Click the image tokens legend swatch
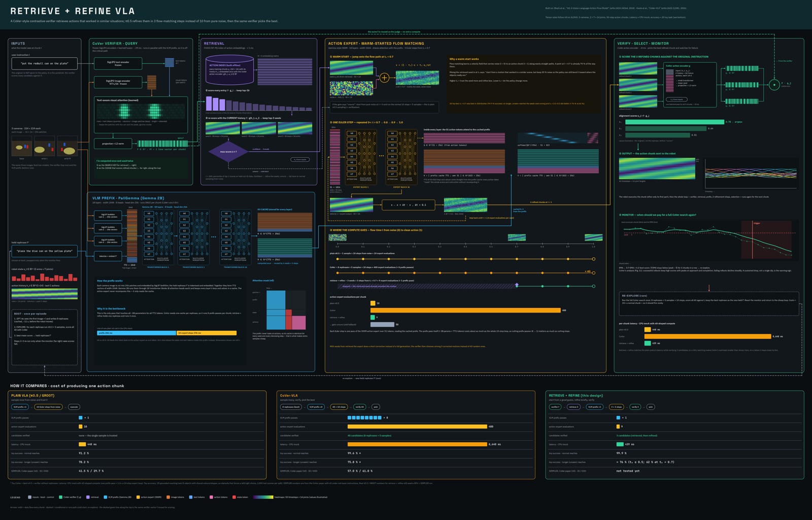 pos(168,497)
